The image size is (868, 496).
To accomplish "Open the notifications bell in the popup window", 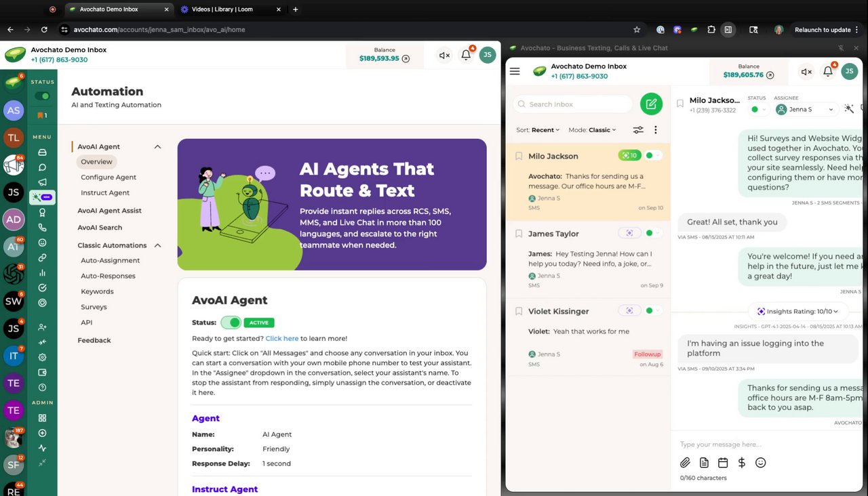I will tap(828, 71).
